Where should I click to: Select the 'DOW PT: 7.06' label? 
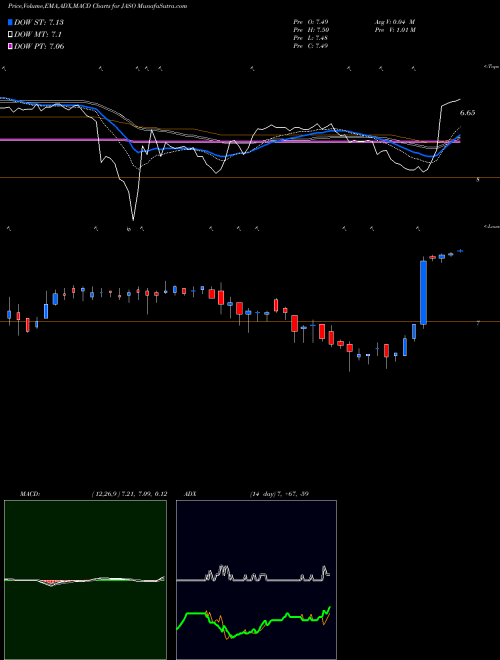(39, 46)
